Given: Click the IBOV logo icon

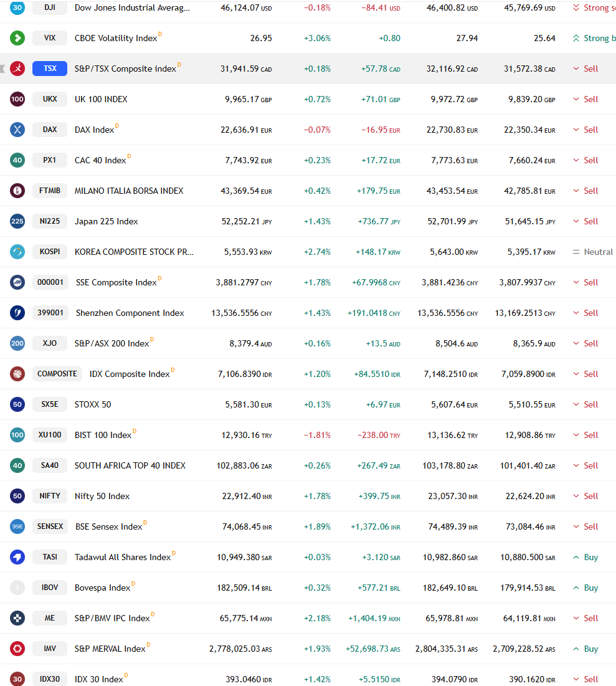Looking at the screenshot, I should (x=17, y=588).
